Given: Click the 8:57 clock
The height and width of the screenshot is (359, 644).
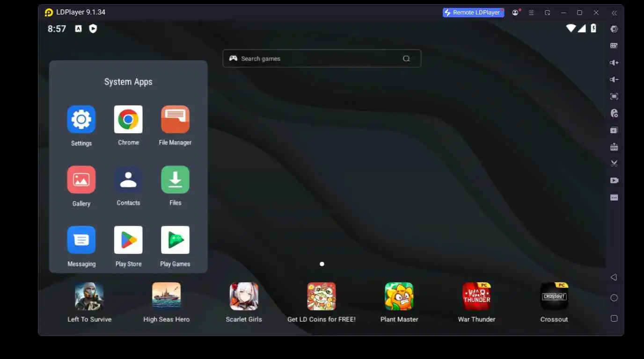Looking at the screenshot, I should [x=57, y=29].
